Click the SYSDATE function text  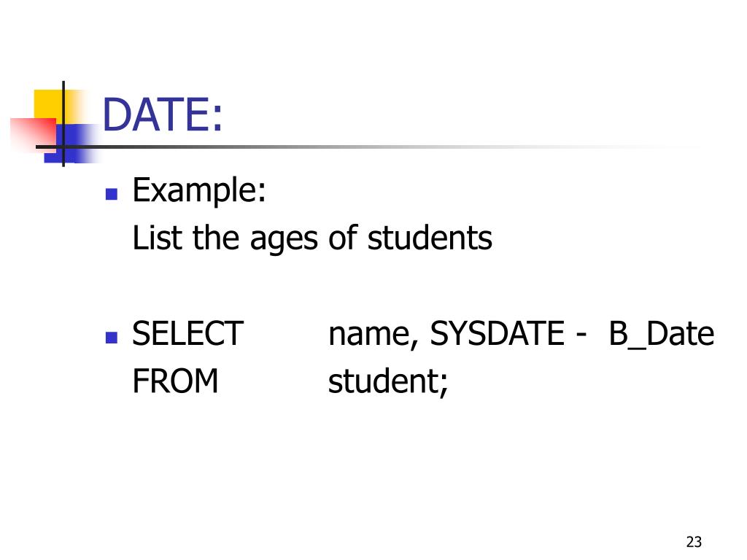[x=497, y=333]
